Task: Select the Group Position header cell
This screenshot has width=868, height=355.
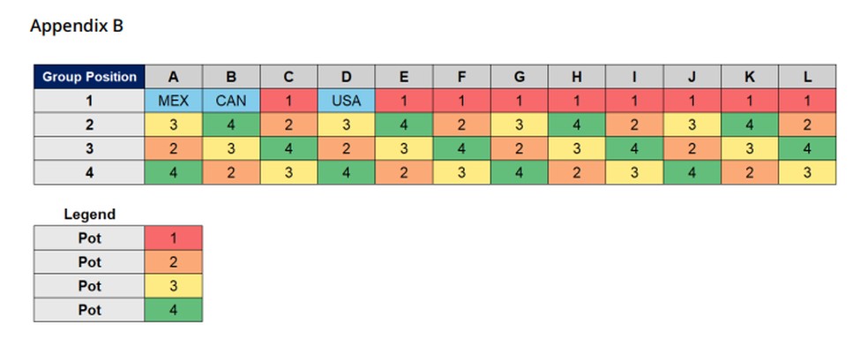Action: (89, 77)
